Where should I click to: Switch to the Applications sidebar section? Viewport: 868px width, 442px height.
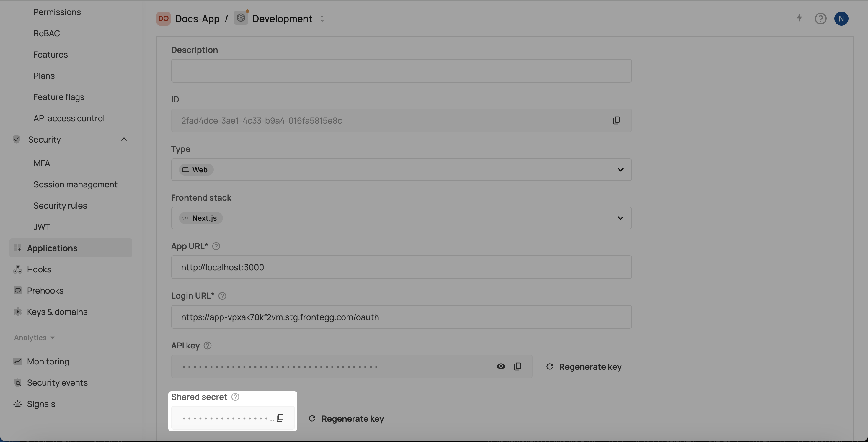(x=52, y=248)
